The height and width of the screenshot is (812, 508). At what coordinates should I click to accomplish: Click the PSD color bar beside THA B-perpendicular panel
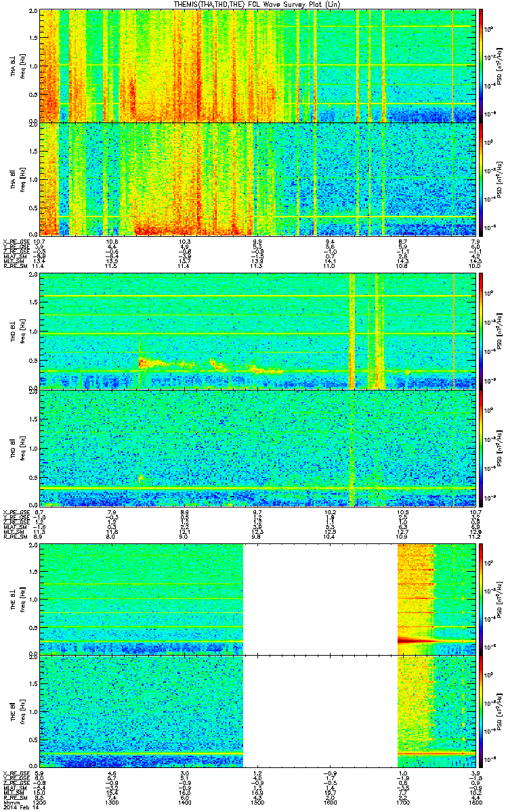[x=482, y=66]
